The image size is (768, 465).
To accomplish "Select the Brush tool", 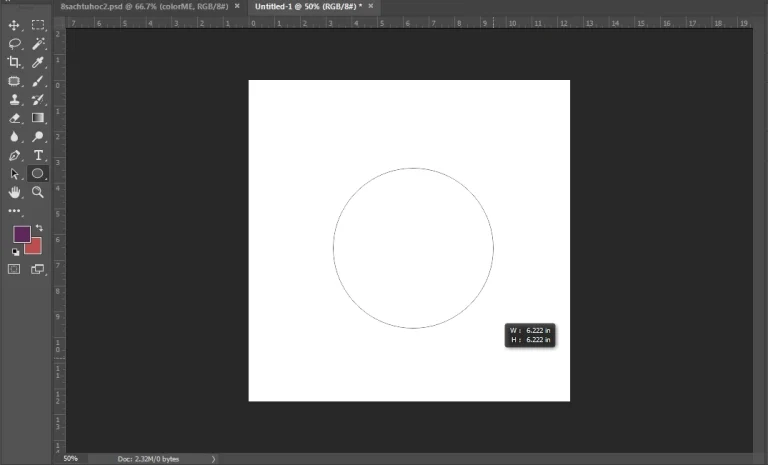I will coord(38,81).
